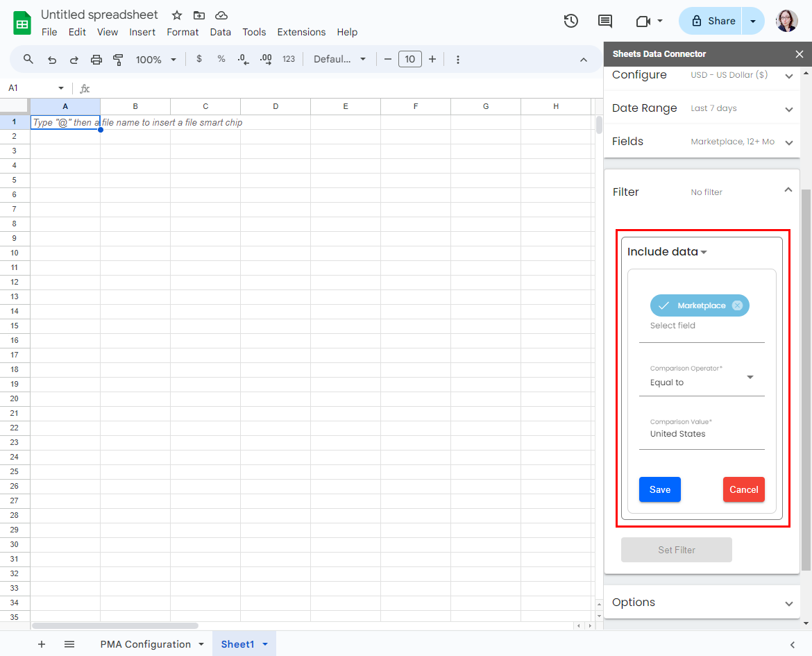The width and height of the screenshot is (812, 656).
Task: Switch to PMA Configuration sheet tab
Action: [x=145, y=644]
